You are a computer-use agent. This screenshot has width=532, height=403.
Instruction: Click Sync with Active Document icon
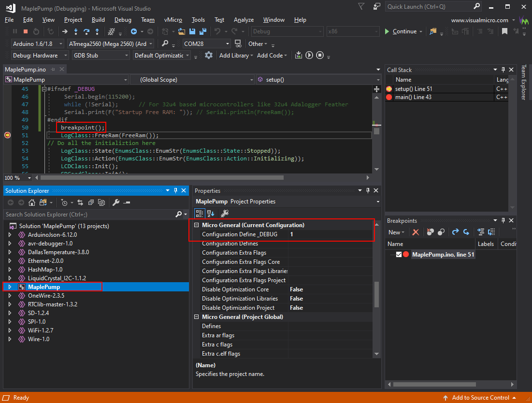click(x=80, y=202)
